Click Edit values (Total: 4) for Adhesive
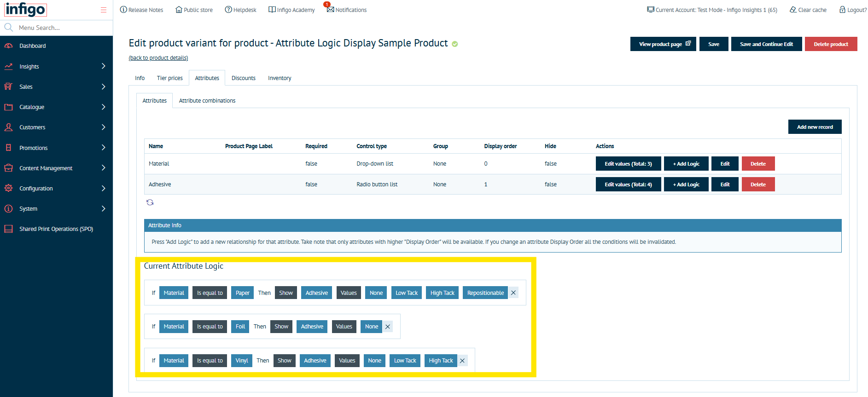868x397 pixels. pos(628,184)
